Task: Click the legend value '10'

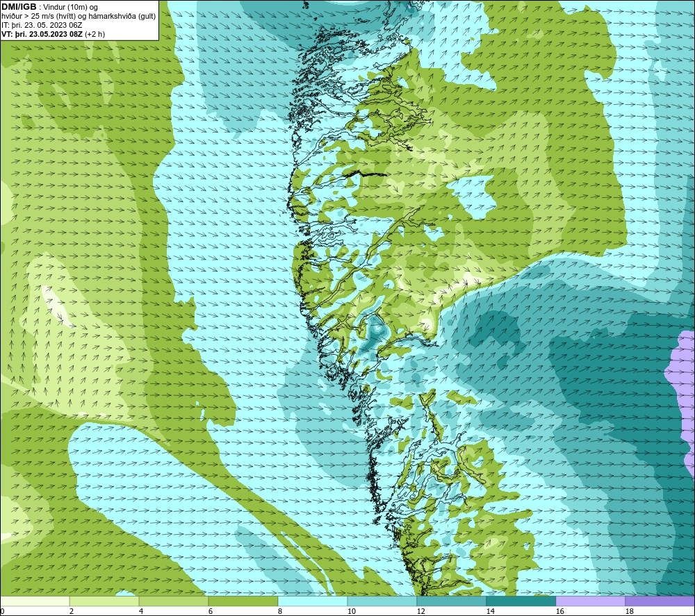Action: tap(351, 611)
